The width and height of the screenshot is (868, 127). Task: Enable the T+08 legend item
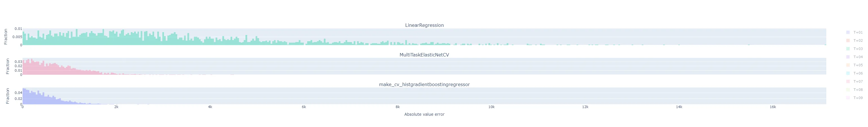[x=858, y=90]
